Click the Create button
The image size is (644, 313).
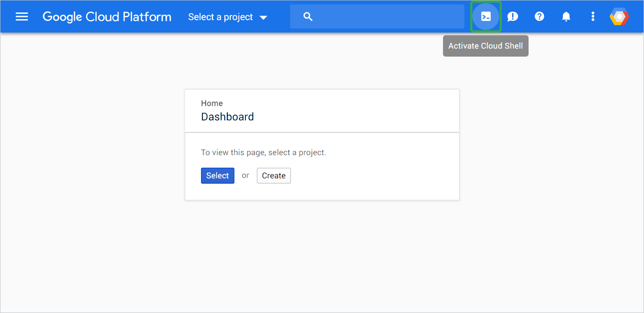[274, 176]
